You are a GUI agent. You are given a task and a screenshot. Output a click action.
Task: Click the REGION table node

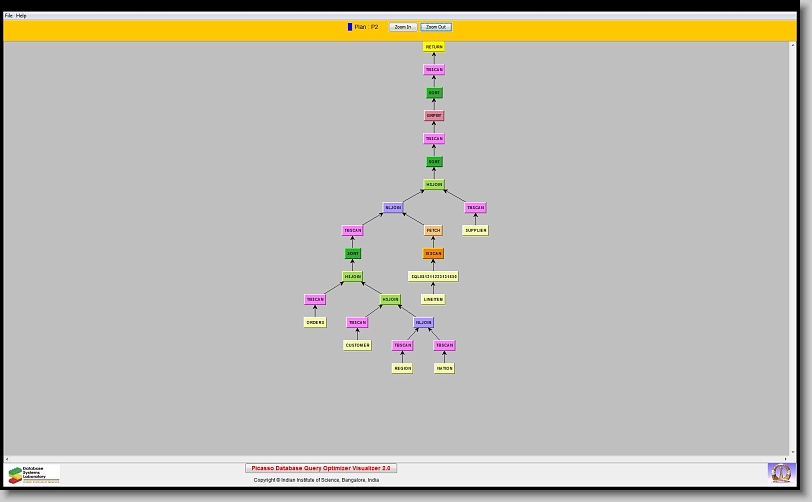(x=402, y=368)
